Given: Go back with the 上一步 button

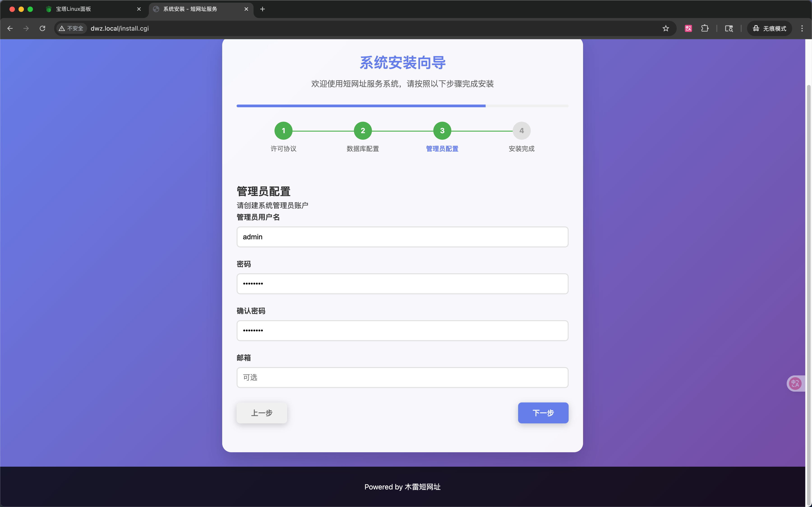Looking at the screenshot, I should coord(262,413).
